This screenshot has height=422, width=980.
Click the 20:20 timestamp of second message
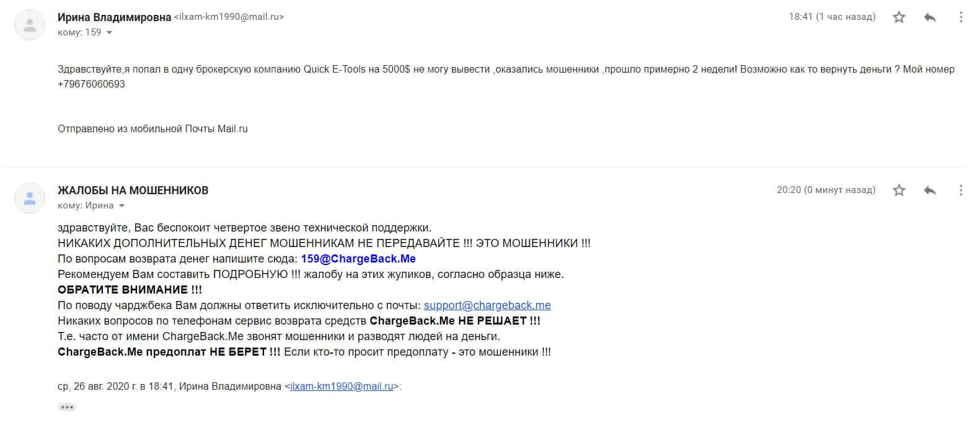[826, 190]
